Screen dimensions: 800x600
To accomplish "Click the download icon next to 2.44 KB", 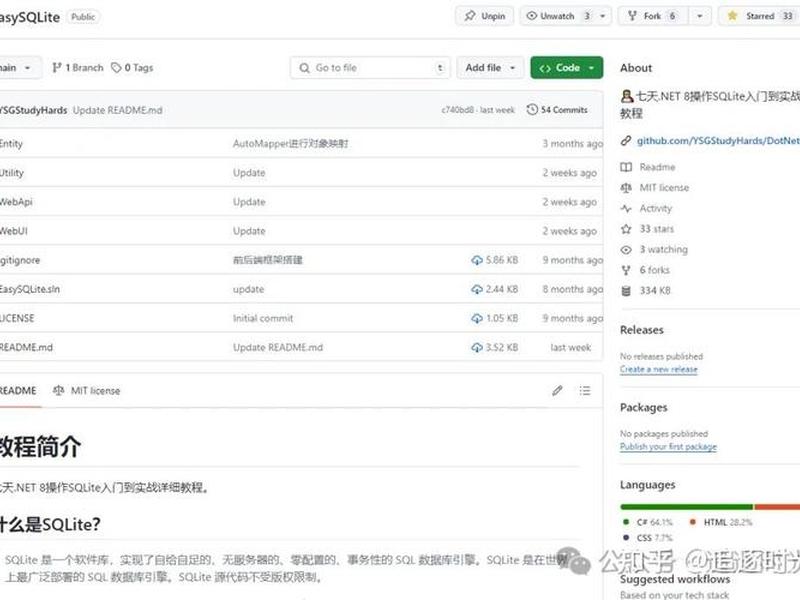I will tap(477, 289).
